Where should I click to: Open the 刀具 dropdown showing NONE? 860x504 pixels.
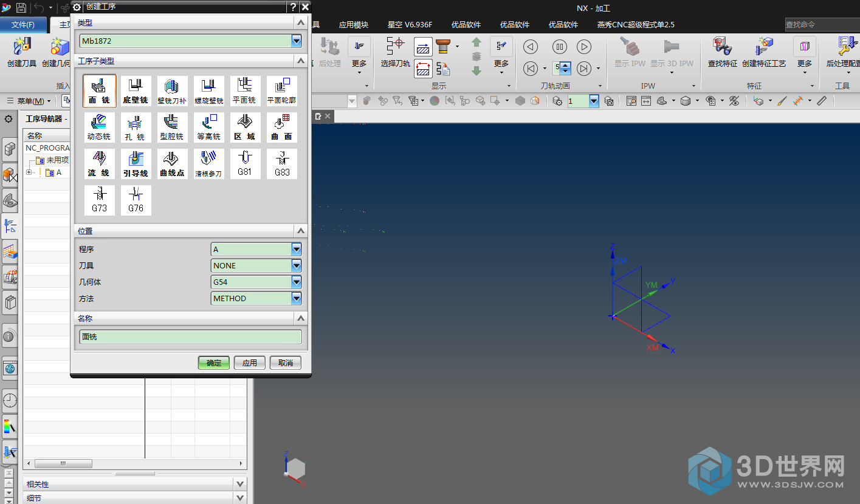[297, 265]
